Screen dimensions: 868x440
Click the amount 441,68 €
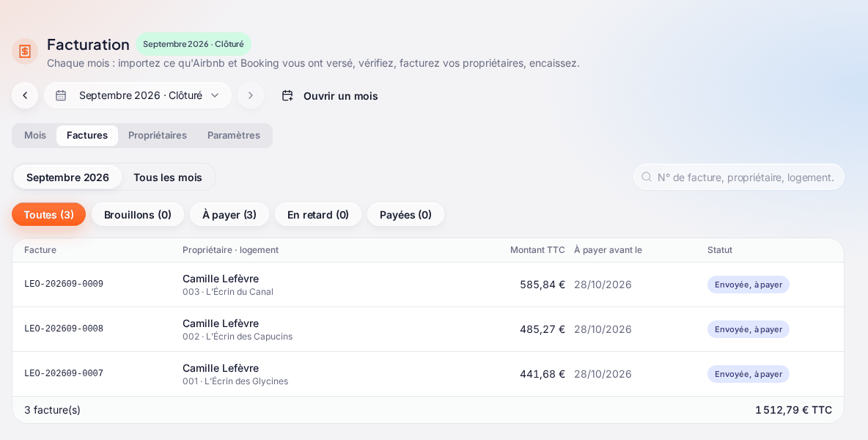point(542,374)
